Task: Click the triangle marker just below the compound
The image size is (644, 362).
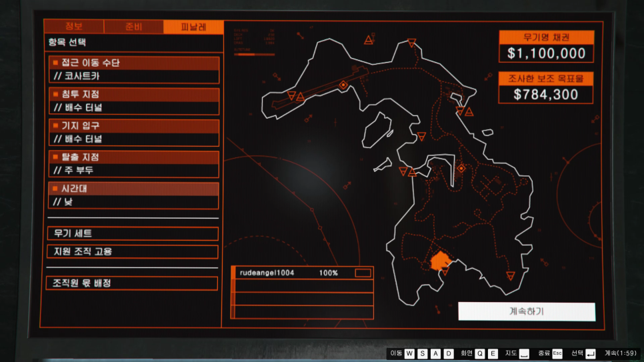Action: point(445,271)
